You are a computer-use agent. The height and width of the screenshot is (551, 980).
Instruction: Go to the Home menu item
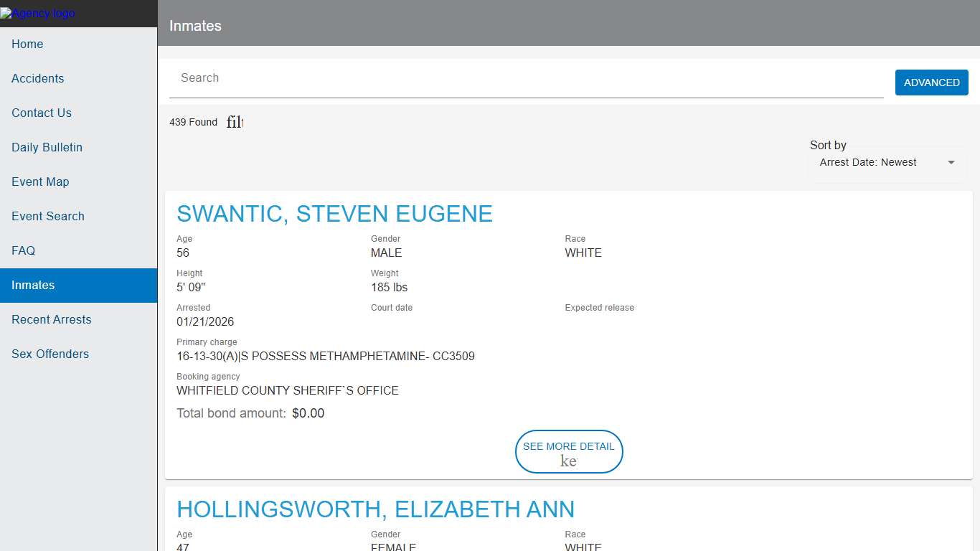click(x=27, y=44)
